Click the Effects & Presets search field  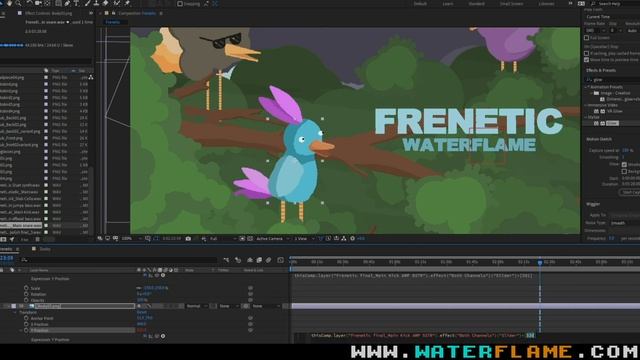613,80
